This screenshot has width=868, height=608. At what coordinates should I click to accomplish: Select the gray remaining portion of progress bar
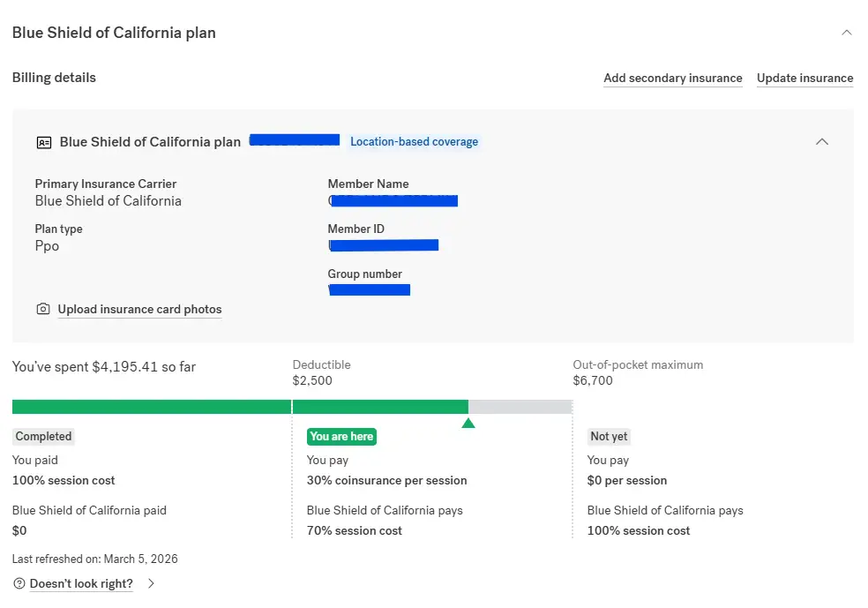(520, 407)
